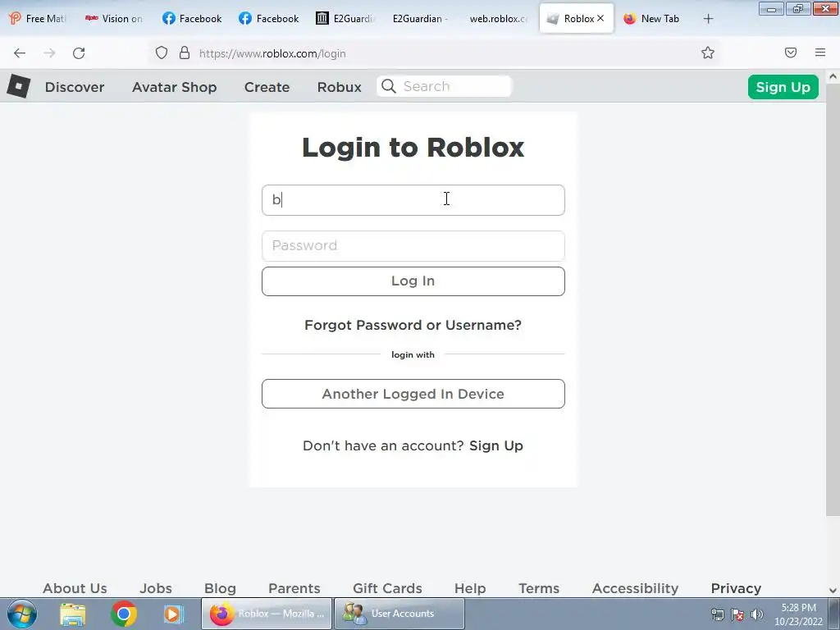The width and height of the screenshot is (840, 630).
Task: Bookmark this page with star icon
Action: [708, 52]
